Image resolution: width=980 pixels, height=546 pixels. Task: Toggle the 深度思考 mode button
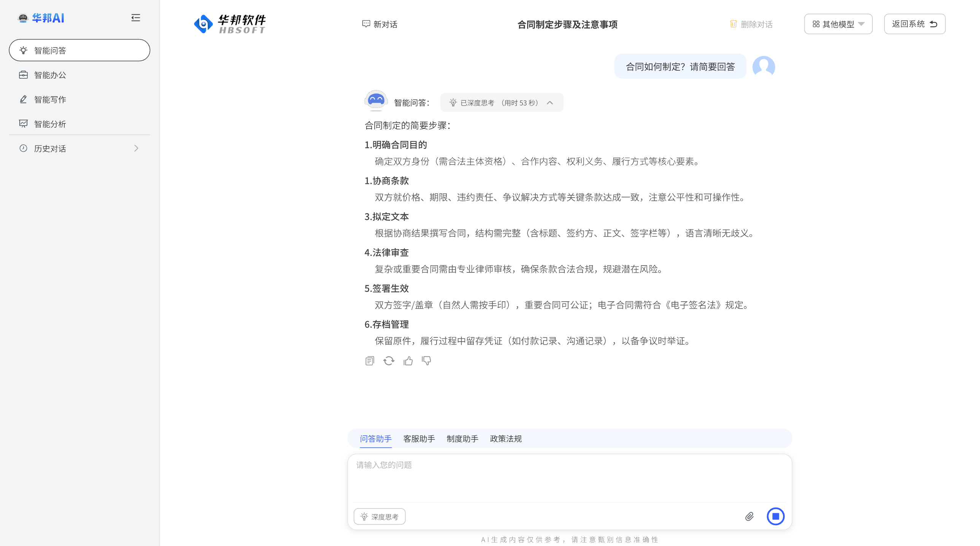[x=379, y=516]
